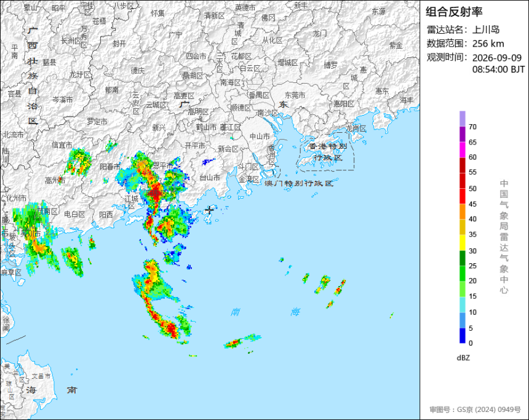
Task: Click the 阳西 map label
Action: (106, 215)
